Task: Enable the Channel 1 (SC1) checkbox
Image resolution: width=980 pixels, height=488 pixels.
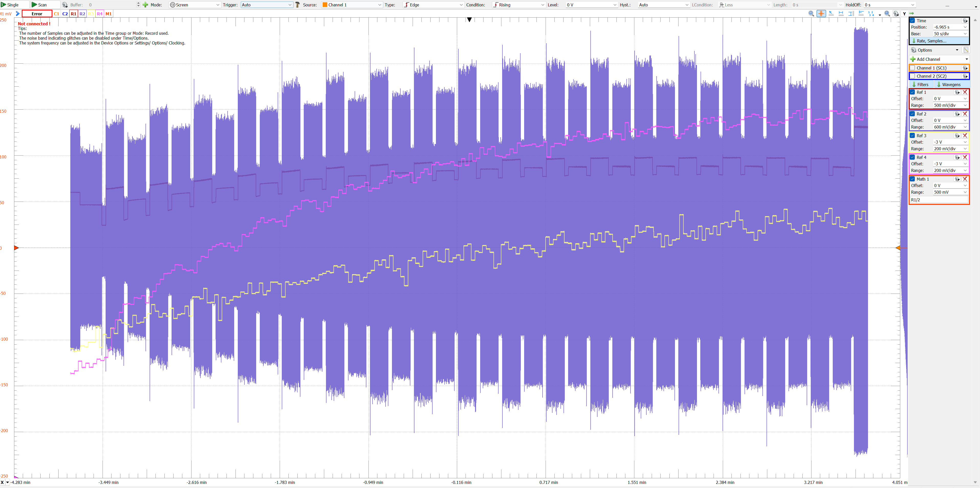Action: (913, 68)
